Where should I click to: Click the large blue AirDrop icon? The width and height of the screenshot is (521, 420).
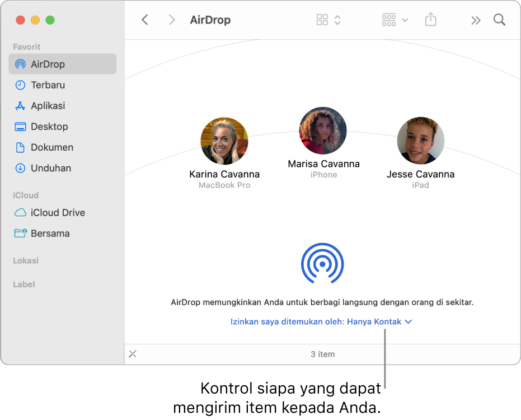point(322,263)
